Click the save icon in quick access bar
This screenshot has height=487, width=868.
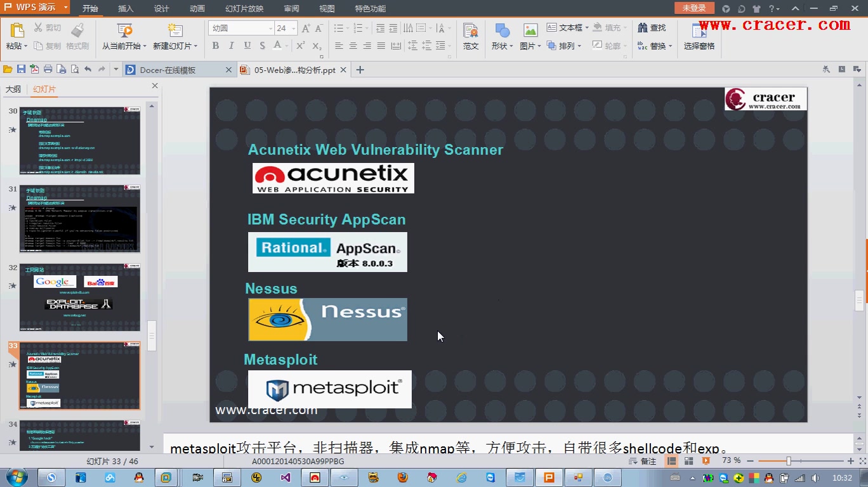point(21,70)
